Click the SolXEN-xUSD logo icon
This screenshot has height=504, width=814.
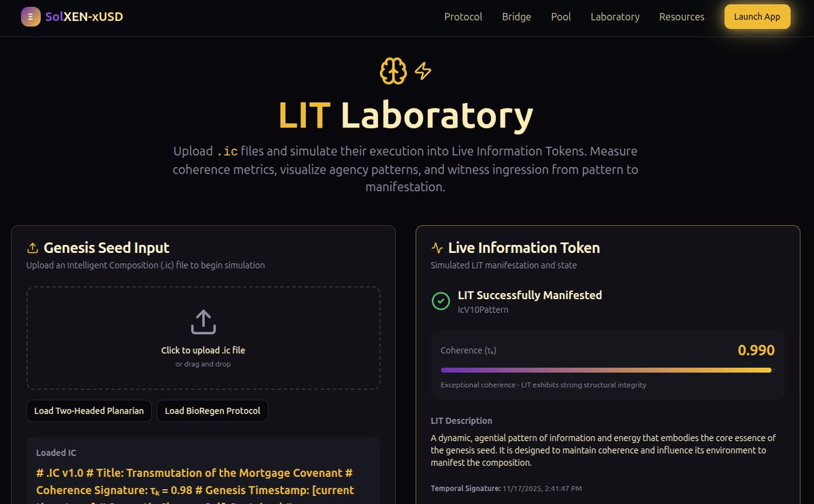coord(31,17)
